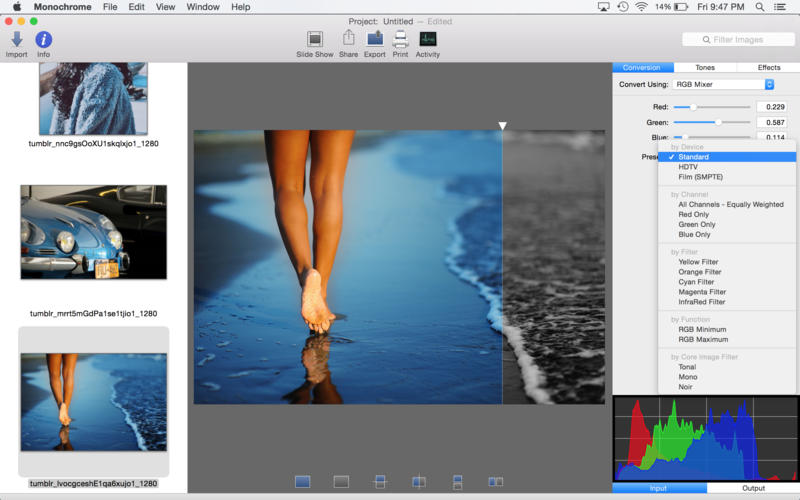
Task: Open the Window menu
Action: coord(203,7)
